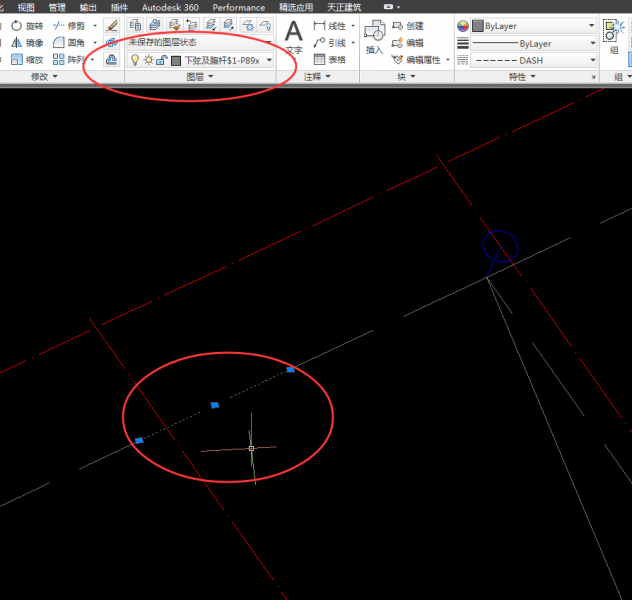This screenshot has width=632, height=600.
Task: Open the Layer Properties manager icon
Action: [135, 25]
